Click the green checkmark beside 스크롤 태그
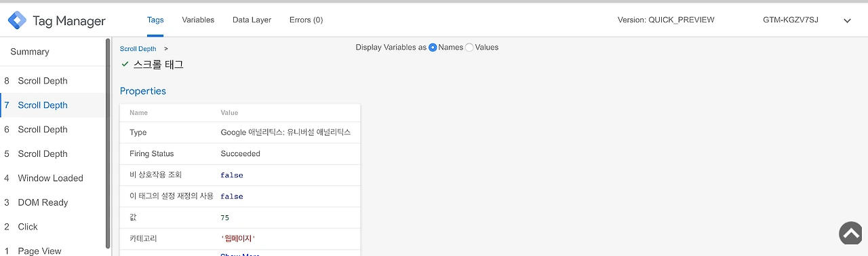This screenshot has width=868, height=256. [125, 65]
